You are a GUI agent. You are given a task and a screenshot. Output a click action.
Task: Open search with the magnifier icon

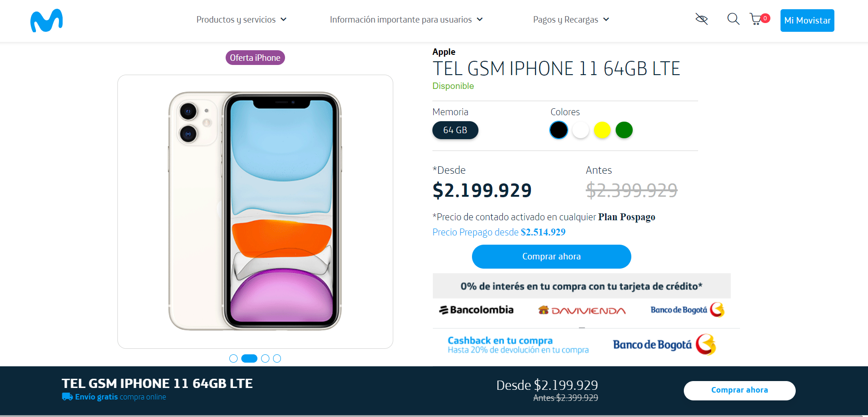coord(733,19)
